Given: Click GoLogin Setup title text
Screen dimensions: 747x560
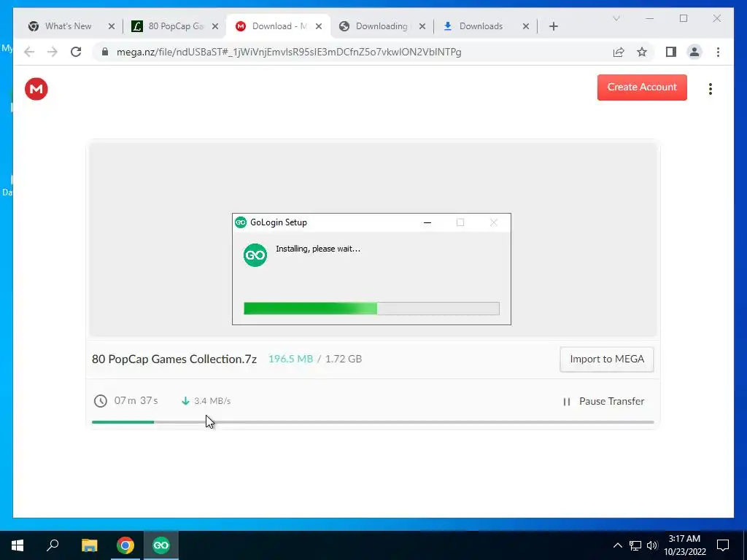Looking at the screenshot, I should click(x=279, y=222).
